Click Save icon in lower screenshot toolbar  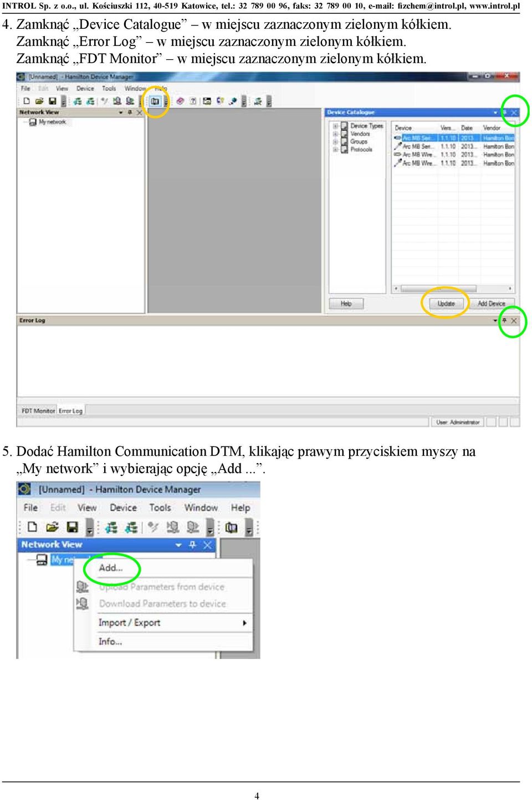(x=72, y=527)
